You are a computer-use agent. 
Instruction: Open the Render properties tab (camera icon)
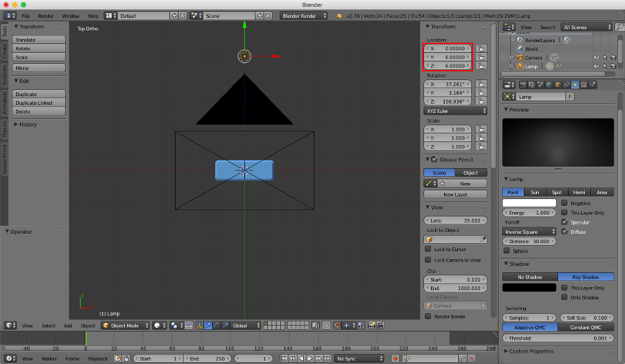click(523, 85)
